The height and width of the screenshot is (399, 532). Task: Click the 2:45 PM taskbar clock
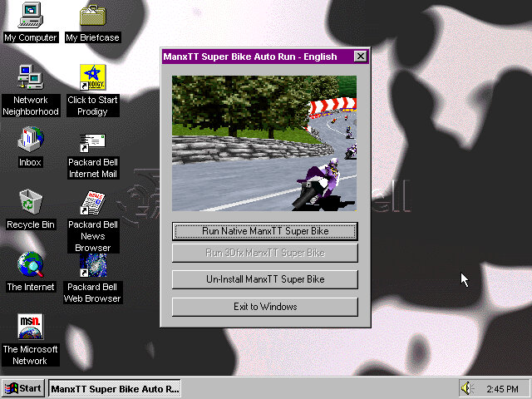502,388
